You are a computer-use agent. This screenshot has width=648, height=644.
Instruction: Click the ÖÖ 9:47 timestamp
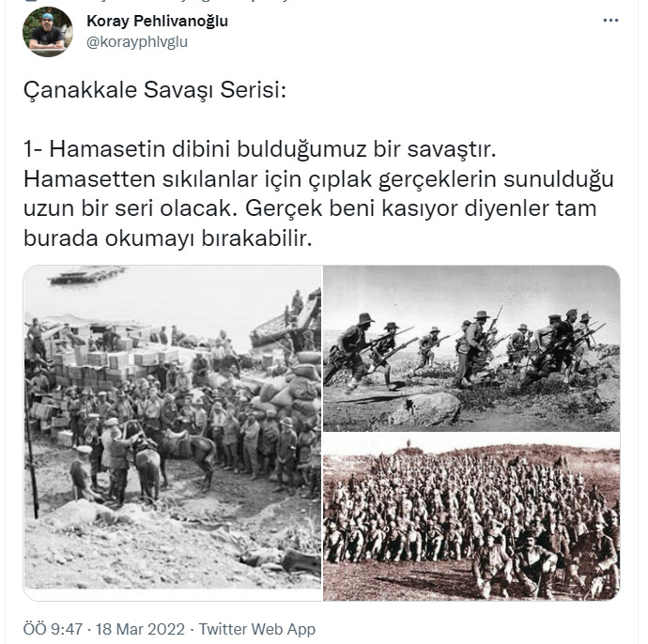(53, 629)
